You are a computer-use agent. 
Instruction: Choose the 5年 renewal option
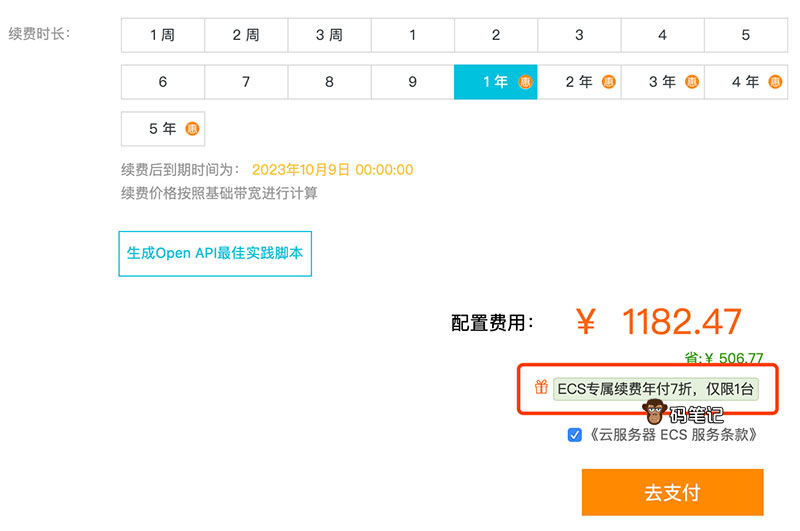[162, 129]
